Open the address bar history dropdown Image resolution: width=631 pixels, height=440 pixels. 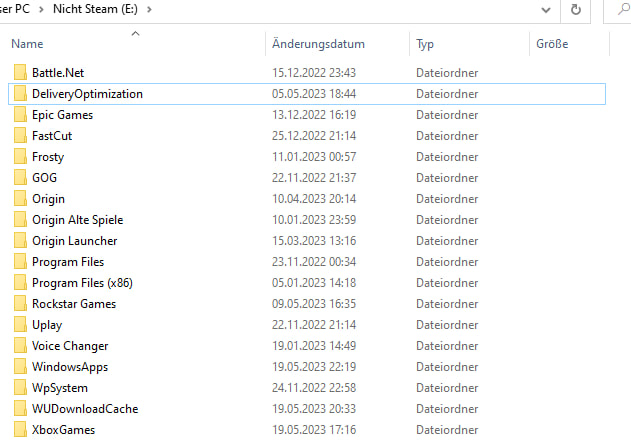(546, 10)
